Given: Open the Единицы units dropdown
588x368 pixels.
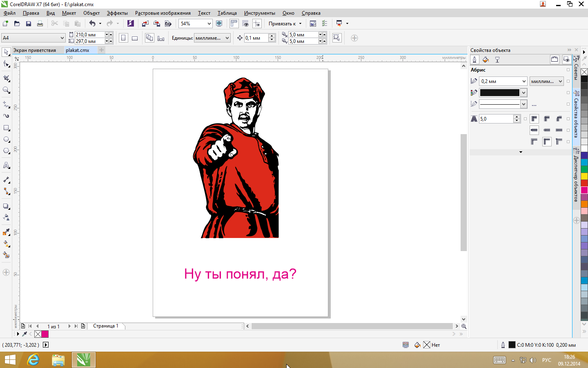Looking at the screenshot, I should pyautogui.click(x=227, y=38).
